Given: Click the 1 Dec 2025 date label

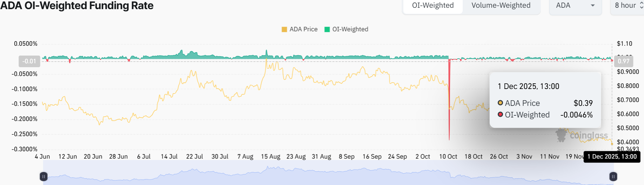Looking at the screenshot, I should click(x=612, y=157).
